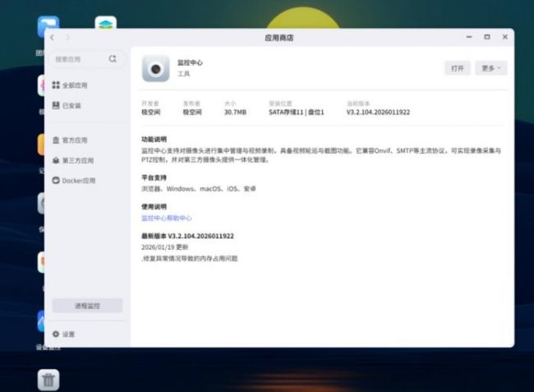The width and height of the screenshot is (534, 392).
Task: Click the 进程监控 button
Action: [x=87, y=306]
